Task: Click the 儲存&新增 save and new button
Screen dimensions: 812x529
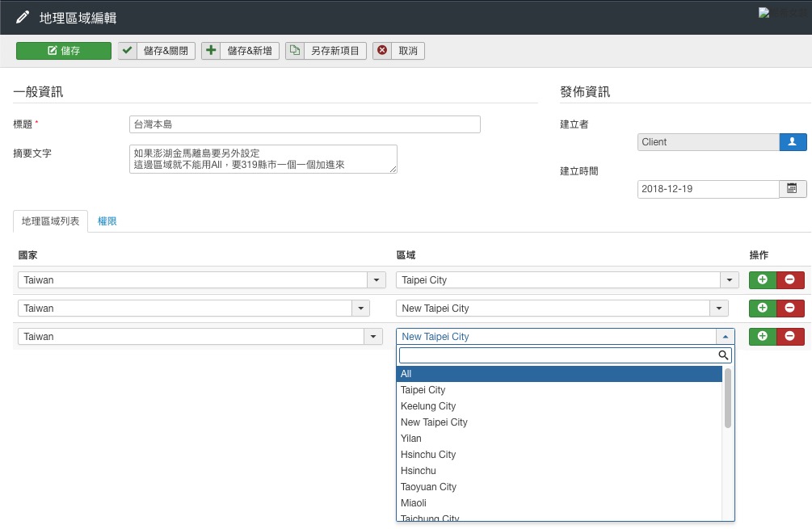Action: 240,51
